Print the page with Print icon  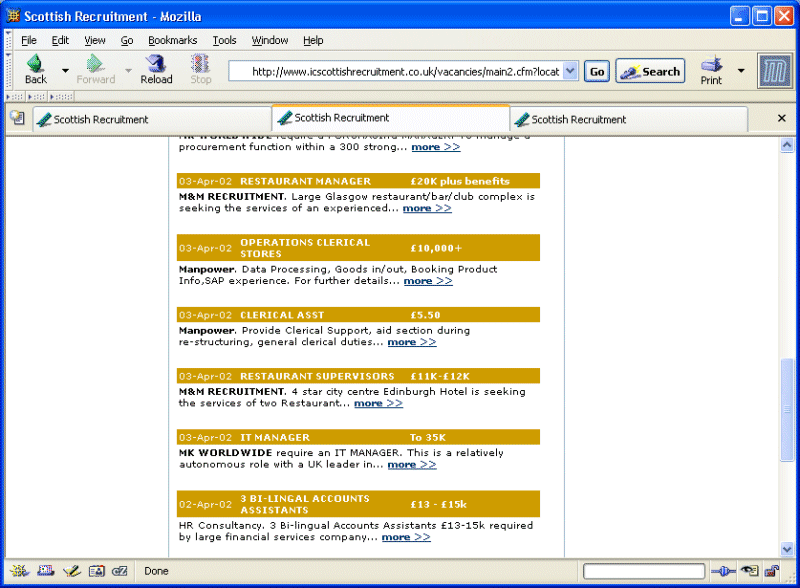711,69
